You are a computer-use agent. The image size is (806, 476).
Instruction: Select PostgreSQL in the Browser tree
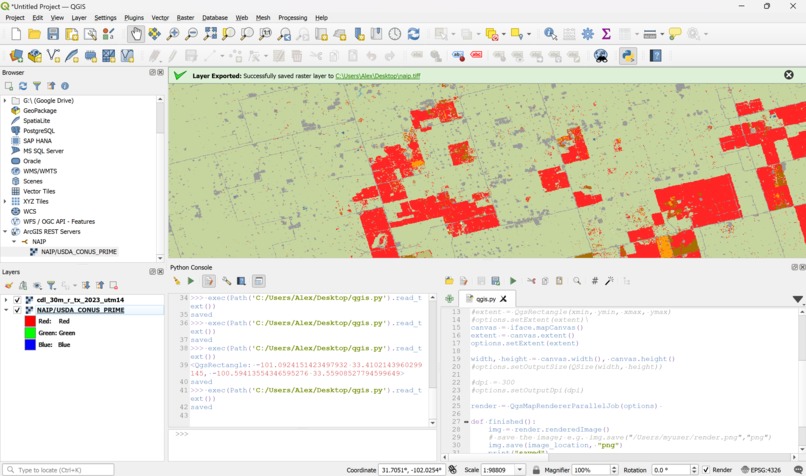39,131
